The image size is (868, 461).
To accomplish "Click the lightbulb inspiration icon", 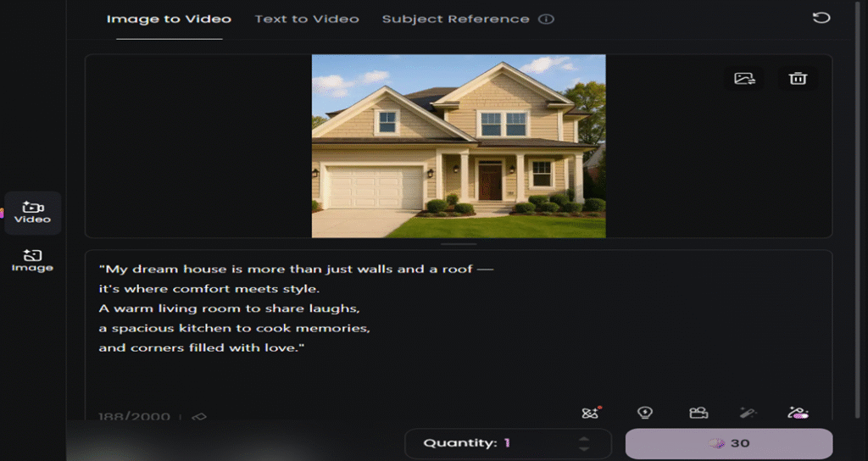I will (x=645, y=413).
